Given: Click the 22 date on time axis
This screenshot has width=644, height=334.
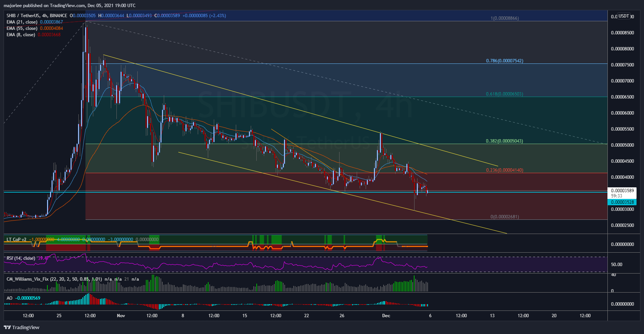Looking at the screenshot, I should [x=306, y=316].
